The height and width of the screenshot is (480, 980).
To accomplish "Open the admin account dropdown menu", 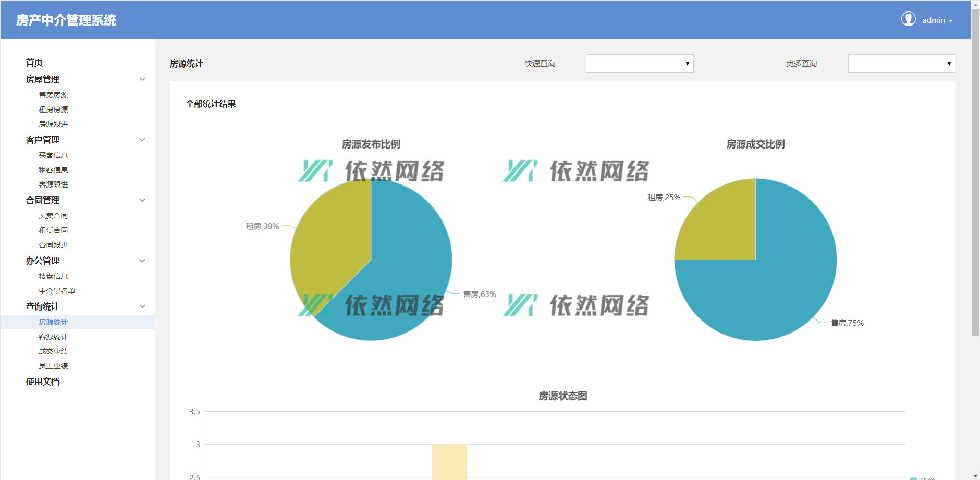I will (937, 20).
